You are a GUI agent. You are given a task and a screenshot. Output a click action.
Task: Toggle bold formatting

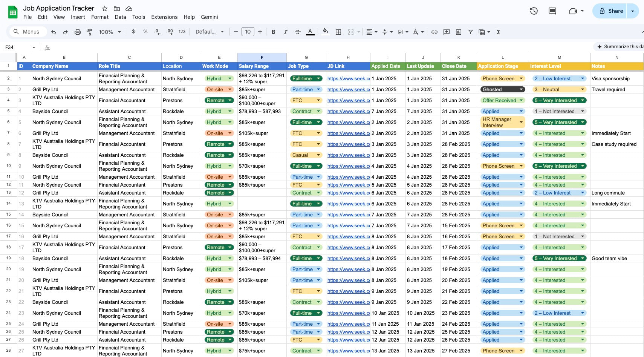coord(273,32)
